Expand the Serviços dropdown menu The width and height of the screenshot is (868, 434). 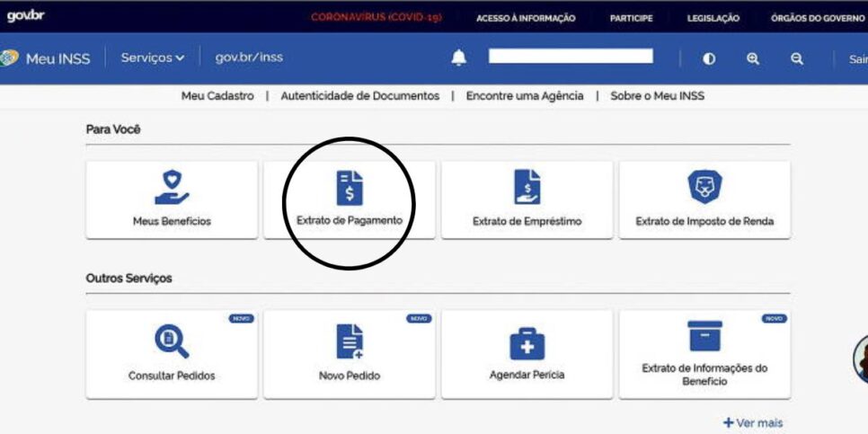click(152, 58)
